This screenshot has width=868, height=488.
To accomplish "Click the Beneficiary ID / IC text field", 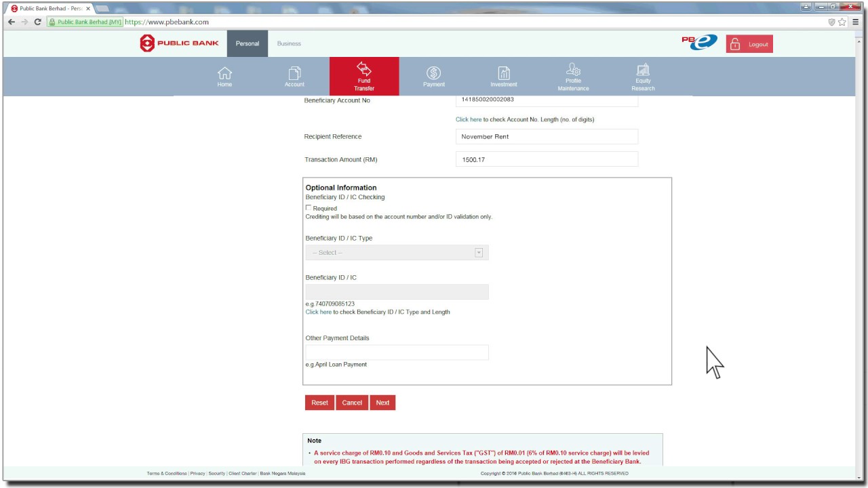I will pyautogui.click(x=397, y=292).
